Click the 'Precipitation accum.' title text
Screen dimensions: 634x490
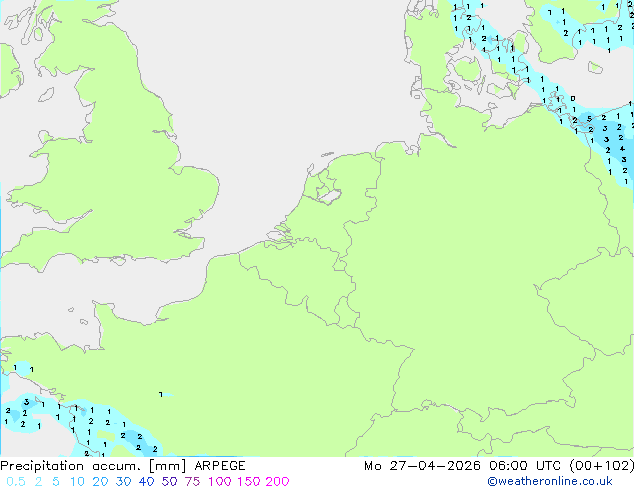click(70, 466)
